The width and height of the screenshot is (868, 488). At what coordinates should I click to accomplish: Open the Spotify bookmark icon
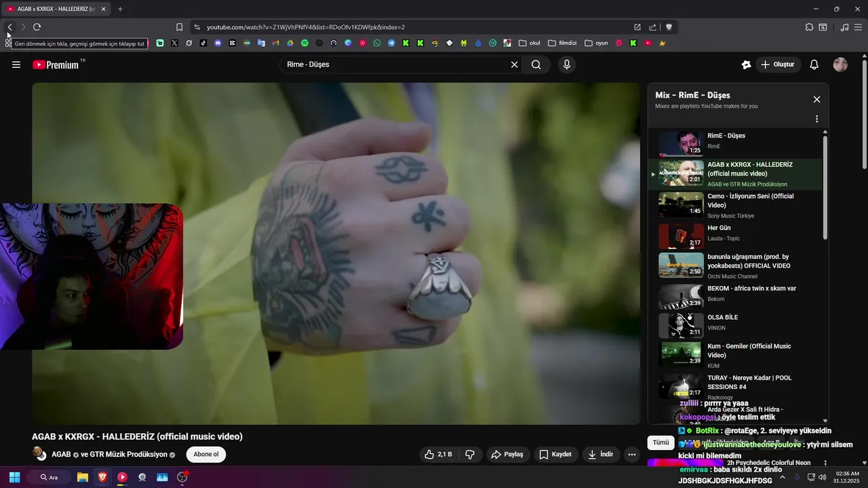(304, 43)
